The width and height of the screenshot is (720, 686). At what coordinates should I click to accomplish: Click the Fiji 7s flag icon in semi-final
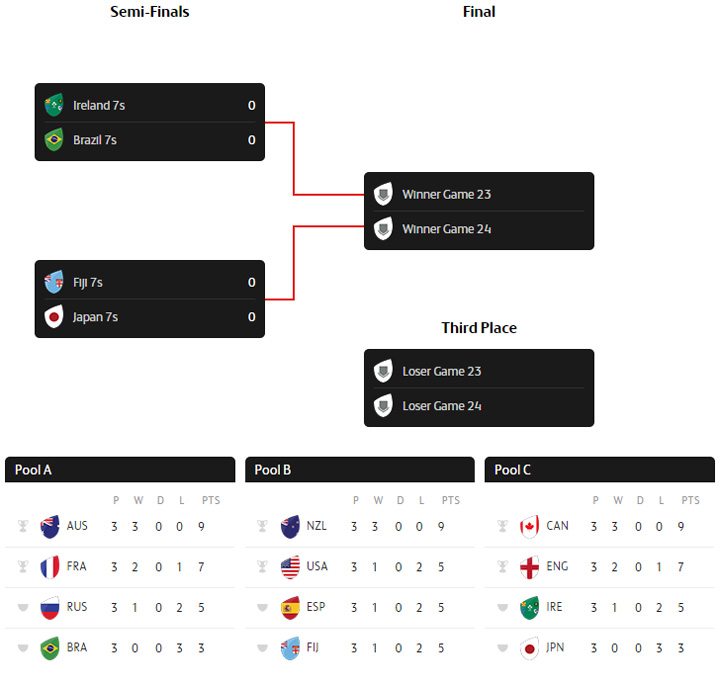54,283
